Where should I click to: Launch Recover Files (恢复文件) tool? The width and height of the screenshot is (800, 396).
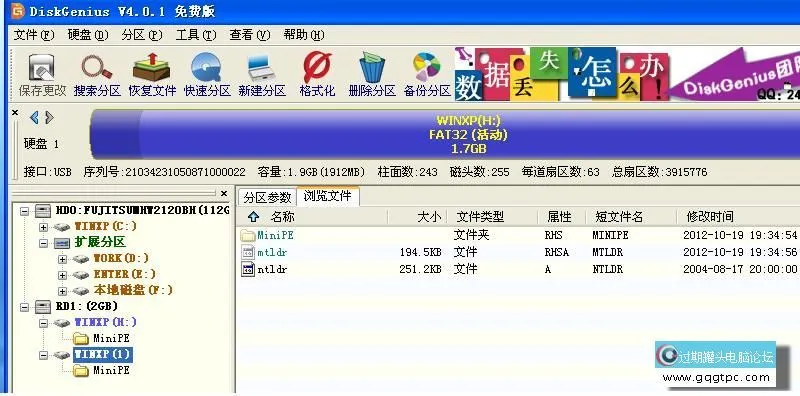point(152,68)
